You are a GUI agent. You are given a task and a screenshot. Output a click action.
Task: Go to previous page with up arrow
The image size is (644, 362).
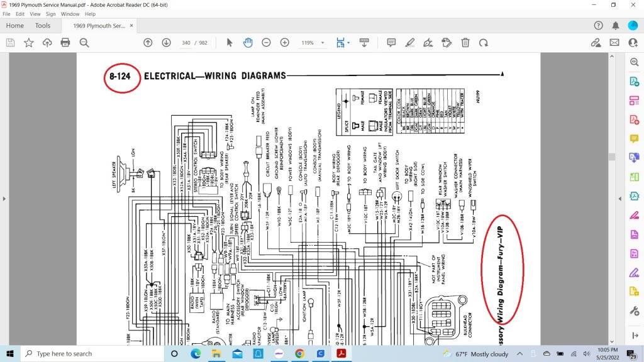148,43
